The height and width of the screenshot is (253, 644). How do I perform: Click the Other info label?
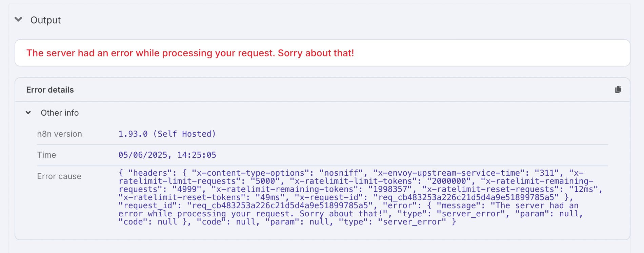[60, 113]
